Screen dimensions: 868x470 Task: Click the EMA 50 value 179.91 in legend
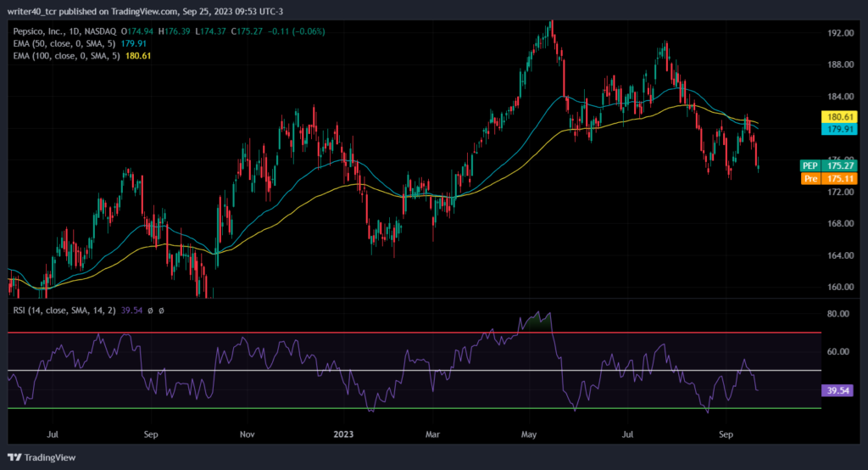click(x=133, y=44)
